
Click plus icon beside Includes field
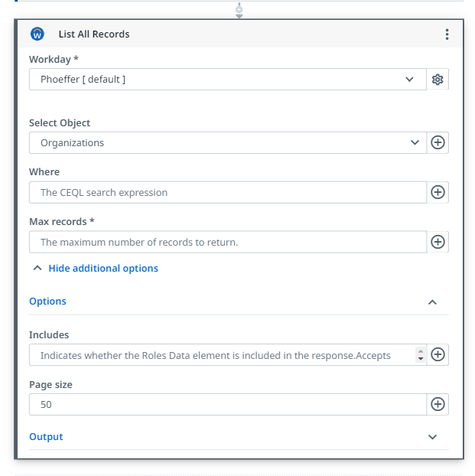pos(438,355)
